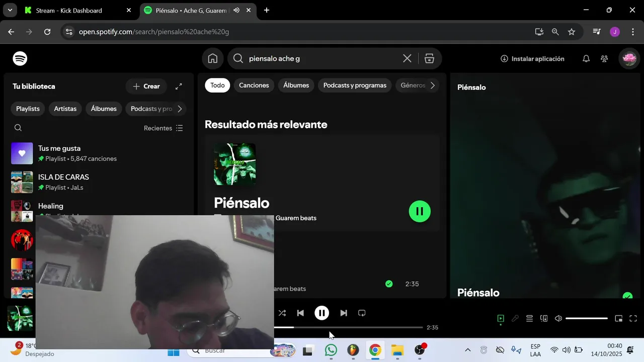Viewport: 644px width, 362px height.
Task: Open Chrome tab search dropdown
Action: (x=10, y=10)
